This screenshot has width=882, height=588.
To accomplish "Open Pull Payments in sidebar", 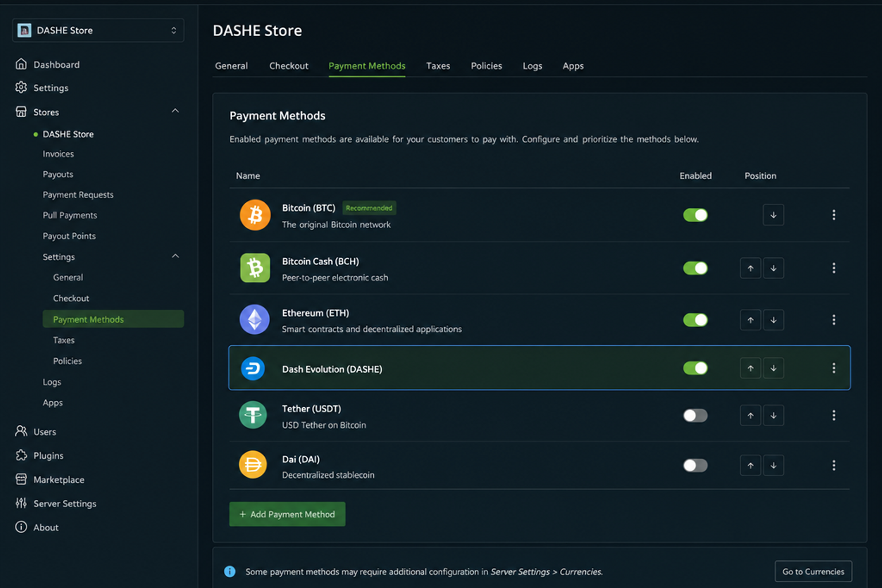I will pyautogui.click(x=70, y=215).
